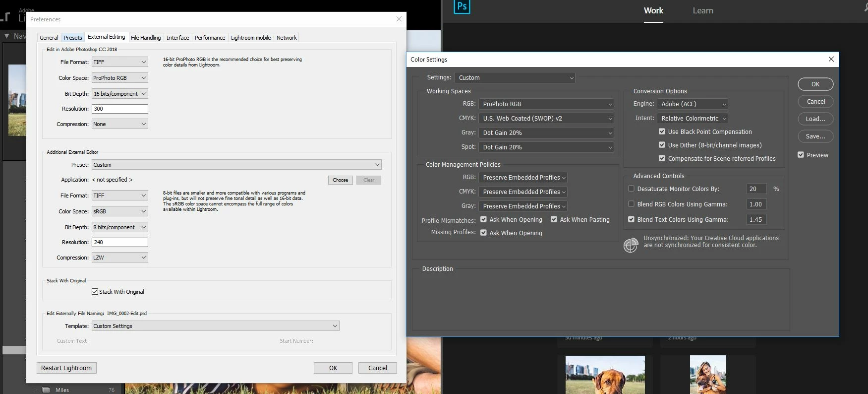Uncheck Stack With Original checkbox
868x394 pixels.
coord(95,292)
